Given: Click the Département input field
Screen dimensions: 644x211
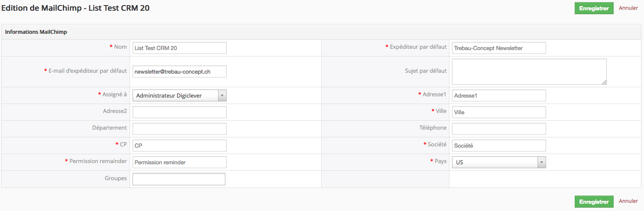Looking at the screenshot, I should click(x=179, y=129).
